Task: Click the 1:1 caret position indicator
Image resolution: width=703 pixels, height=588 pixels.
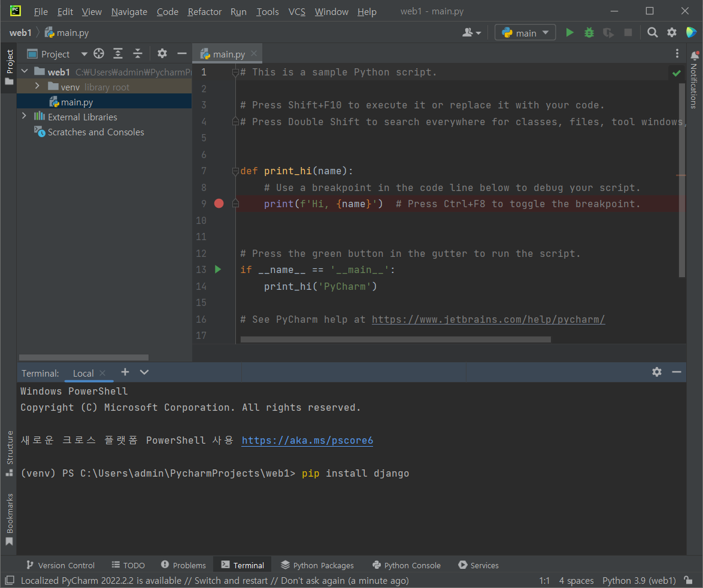Action: coord(544,581)
